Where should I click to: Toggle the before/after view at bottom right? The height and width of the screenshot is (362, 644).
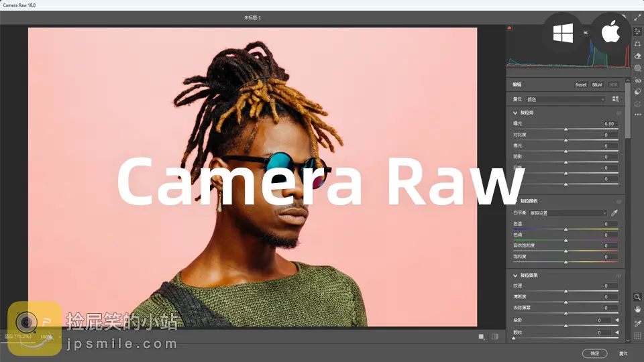495,337
